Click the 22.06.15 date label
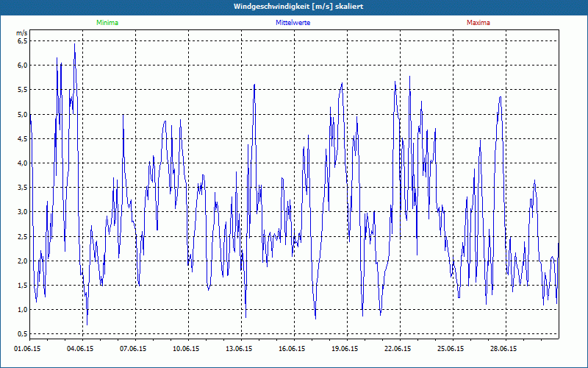Image resolution: width=588 pixels, height=368 pixels. [398, 349]
